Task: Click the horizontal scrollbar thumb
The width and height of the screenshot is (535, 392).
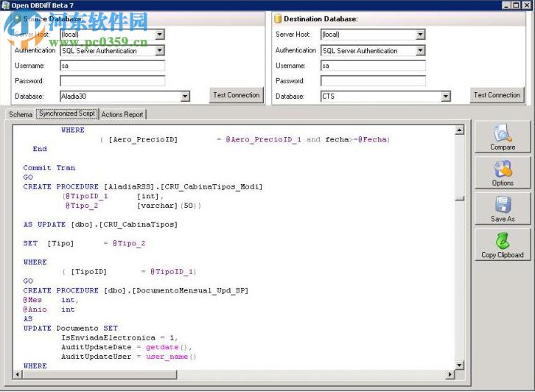Action: pos(99,374)
